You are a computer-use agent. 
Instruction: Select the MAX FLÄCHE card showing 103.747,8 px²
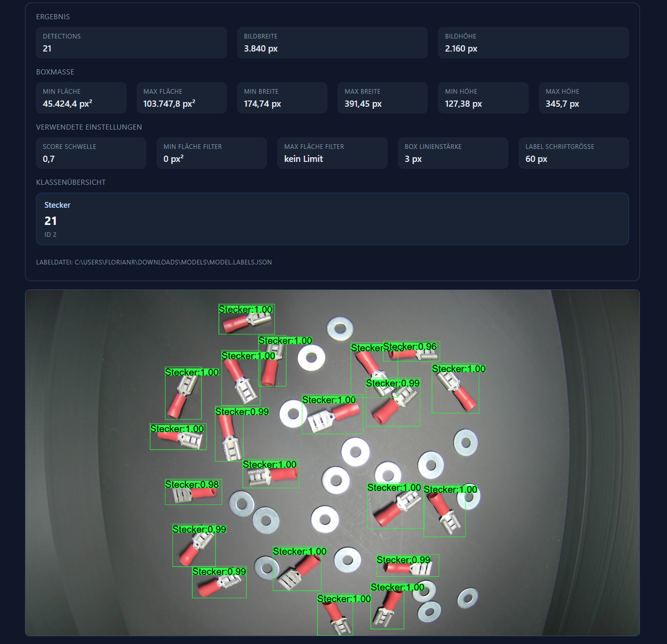tap(182, 98)
